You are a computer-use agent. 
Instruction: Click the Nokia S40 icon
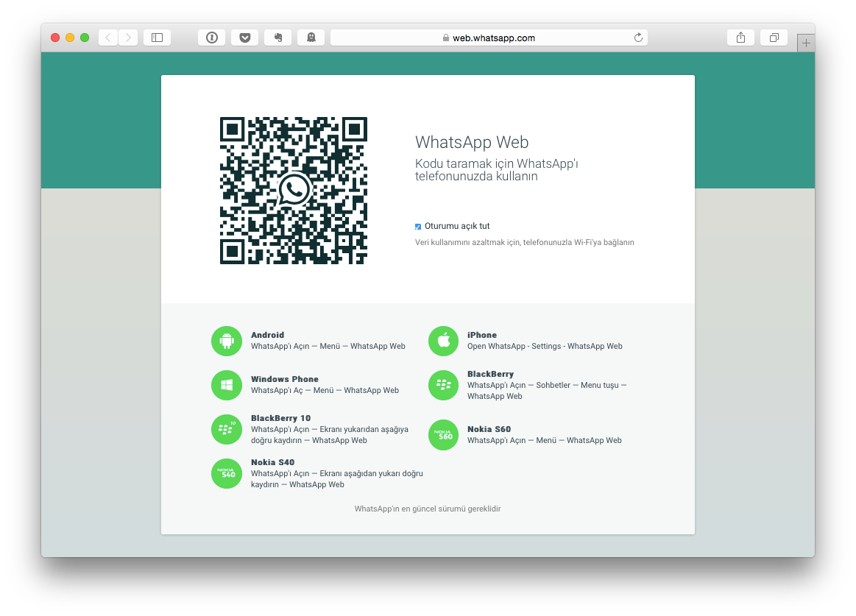tap(227, 473)
